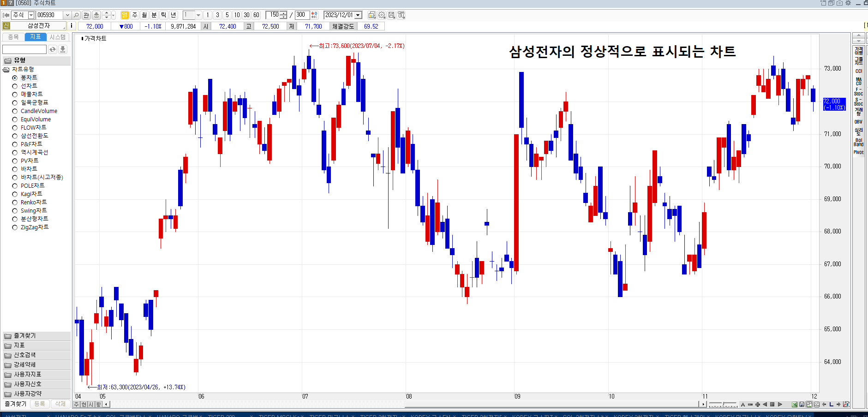The image size is (868, 417).
Task: Select CandleVolume chart type
Action: point(15,111)
